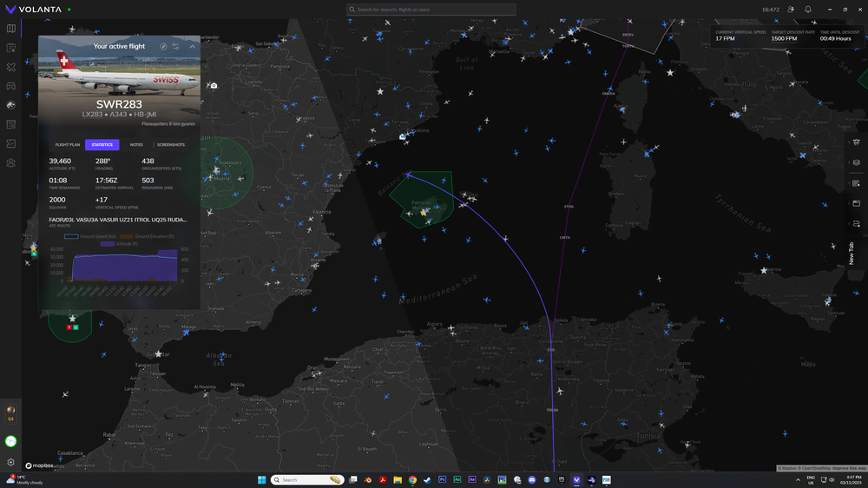Click the notifications bell icon

point(808,10)
